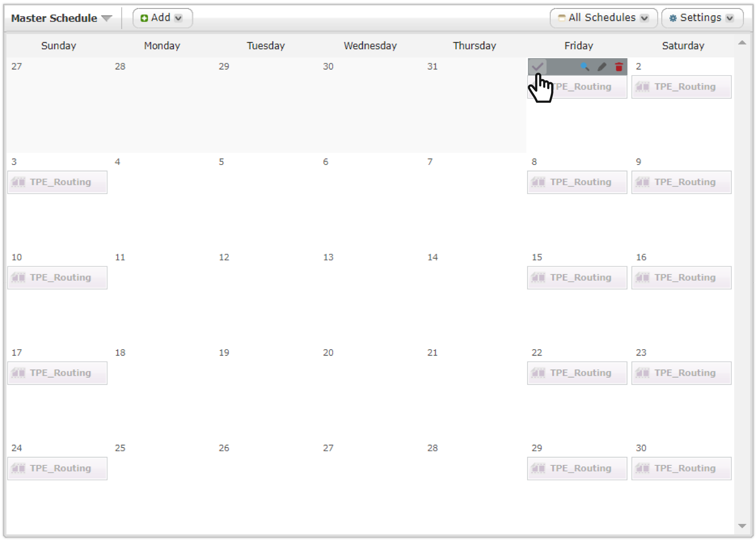Select TPE_Routing entry on Friday 15

point(577,278)
